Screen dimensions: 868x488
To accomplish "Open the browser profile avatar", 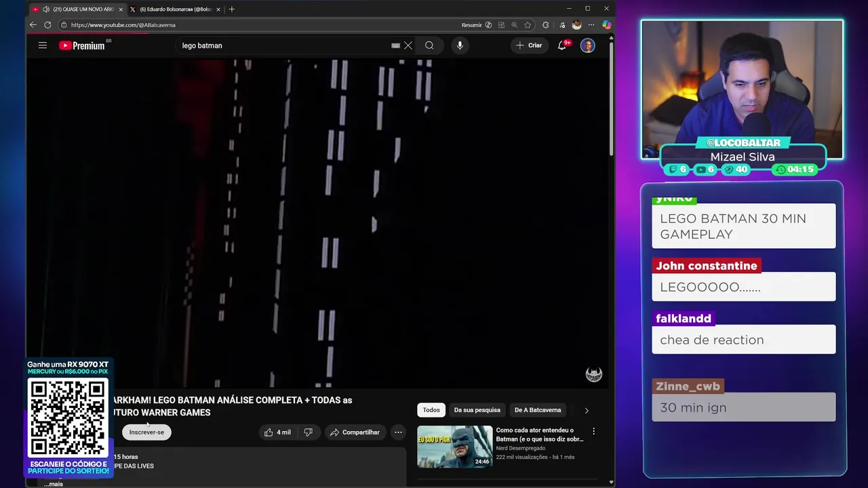I will point(576,25).
